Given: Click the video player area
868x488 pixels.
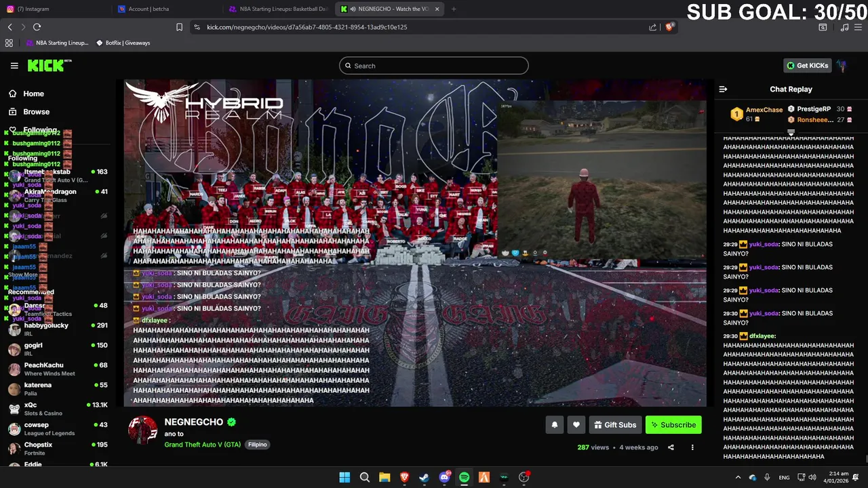Looking at the screenshot, I should click(415, 243).
